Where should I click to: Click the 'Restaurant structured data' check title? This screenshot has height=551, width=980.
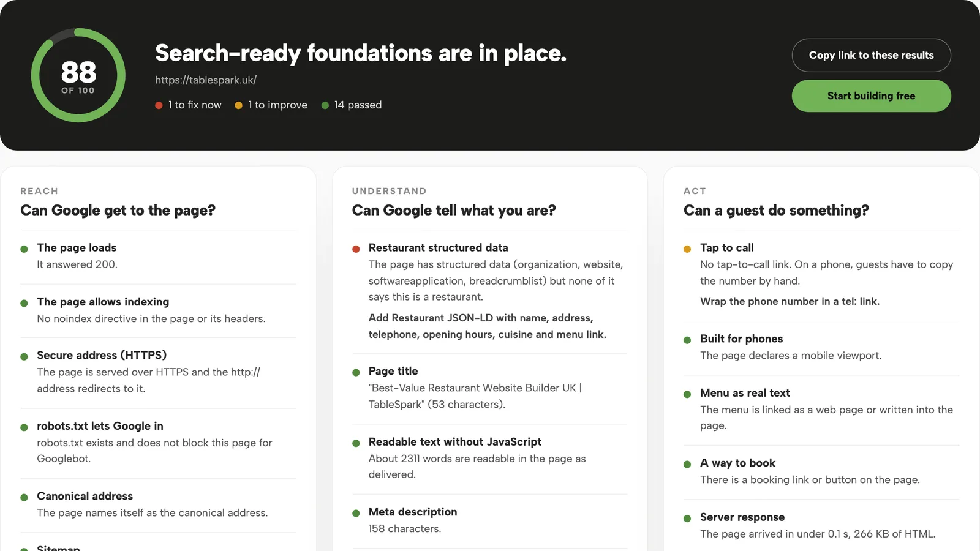click(438, 247)
